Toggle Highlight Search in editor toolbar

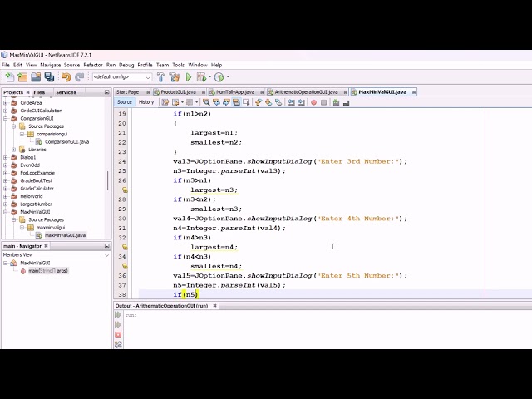click(x=236, y=102)
